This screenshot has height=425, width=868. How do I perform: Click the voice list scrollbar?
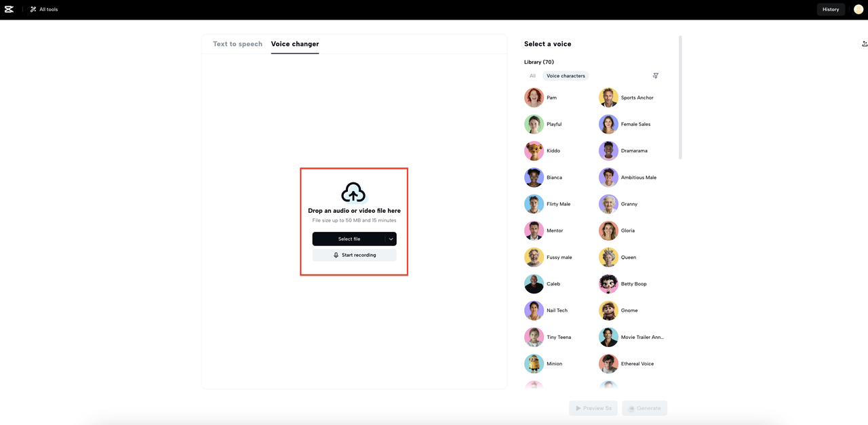pos(680,98)
